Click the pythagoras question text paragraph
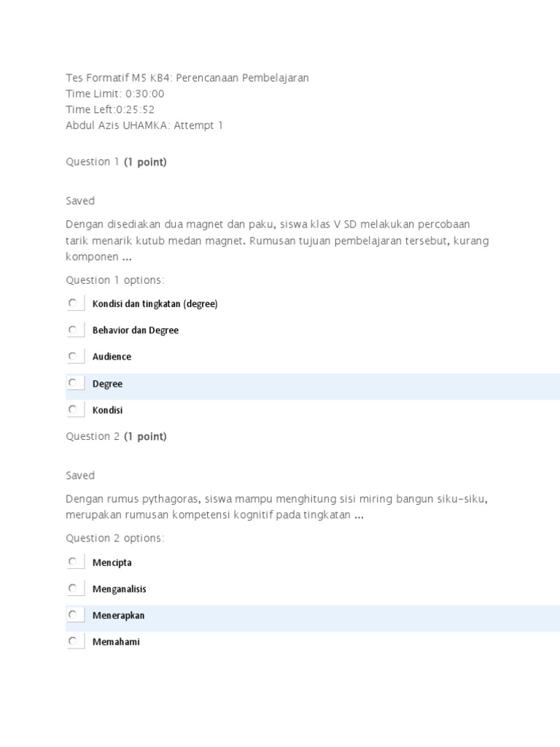 [276, 507]
